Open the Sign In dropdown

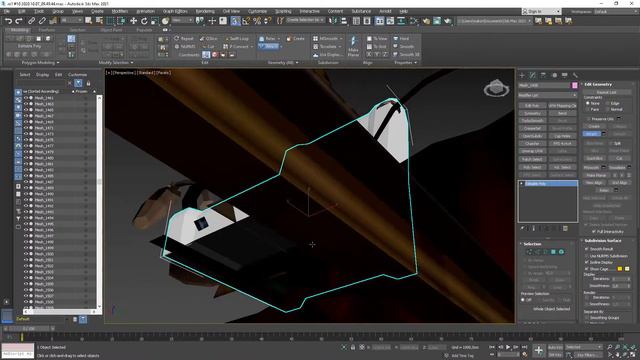542,11
